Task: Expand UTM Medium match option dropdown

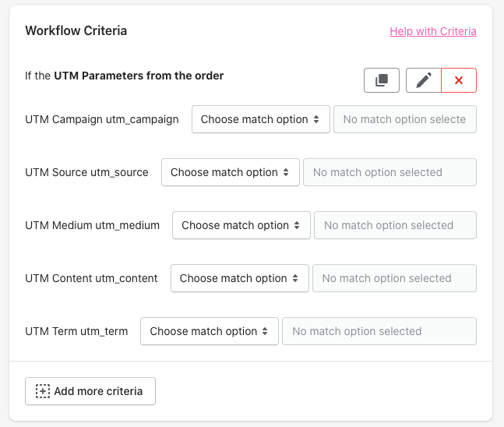Action: [x=241, y=225]
